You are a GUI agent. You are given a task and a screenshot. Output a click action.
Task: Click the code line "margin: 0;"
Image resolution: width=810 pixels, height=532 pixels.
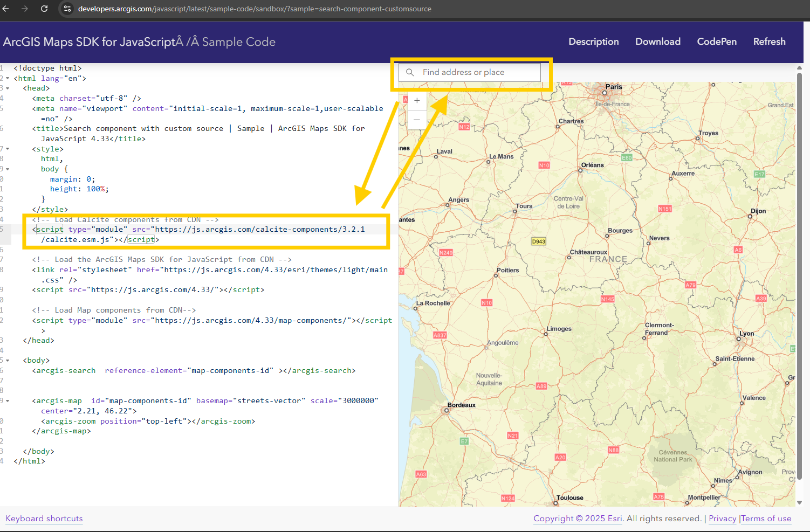[x=72, y=179]
